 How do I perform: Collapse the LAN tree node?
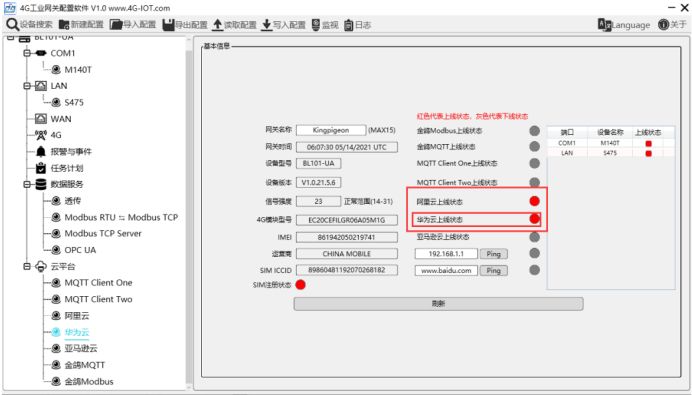(27, 86)
